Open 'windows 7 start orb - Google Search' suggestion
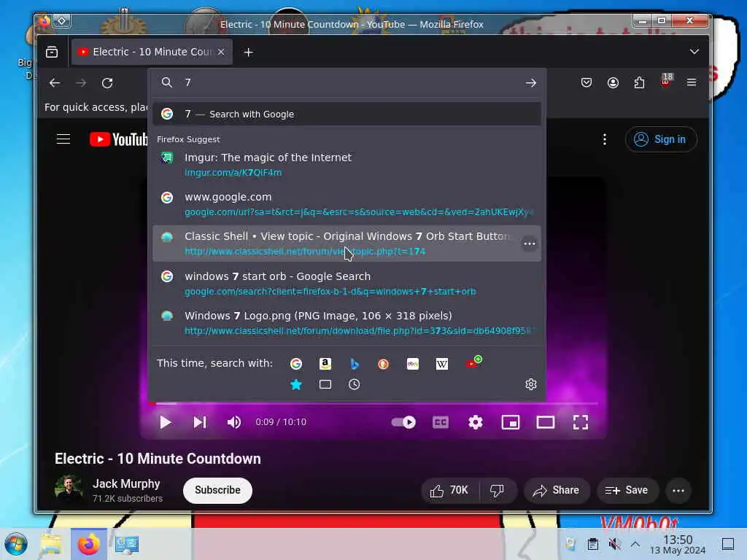 click(347, 284)
